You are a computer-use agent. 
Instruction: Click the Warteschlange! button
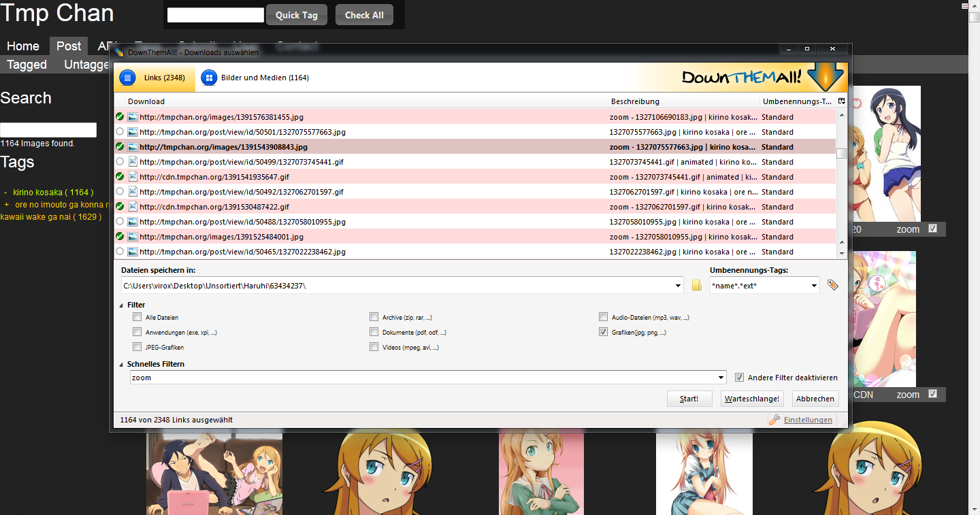752,399
